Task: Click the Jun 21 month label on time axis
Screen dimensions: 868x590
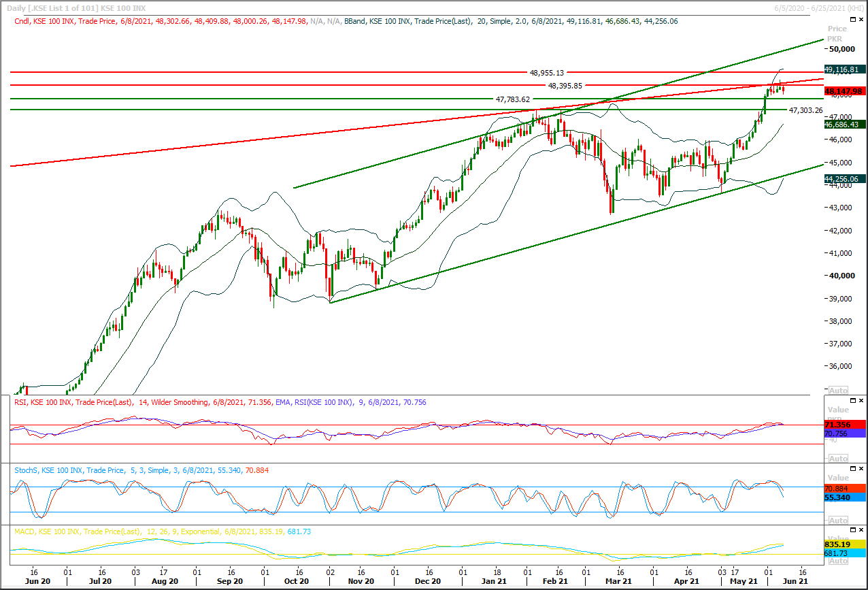Action: pos(795,582)
